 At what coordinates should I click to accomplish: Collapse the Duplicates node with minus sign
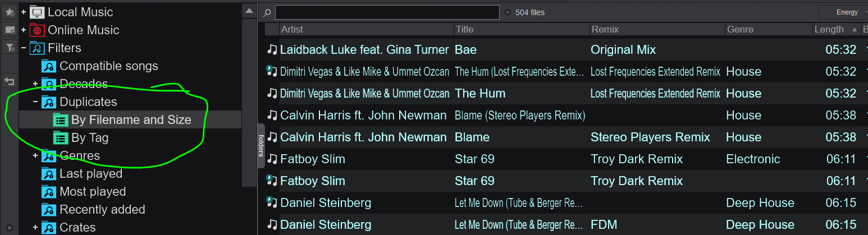[x=35, y=102]
